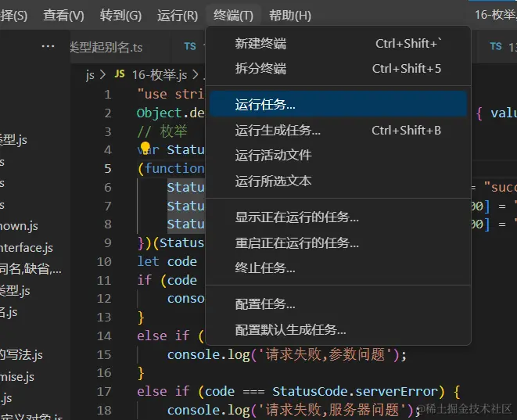Click 'let code' on line 10

167,261
